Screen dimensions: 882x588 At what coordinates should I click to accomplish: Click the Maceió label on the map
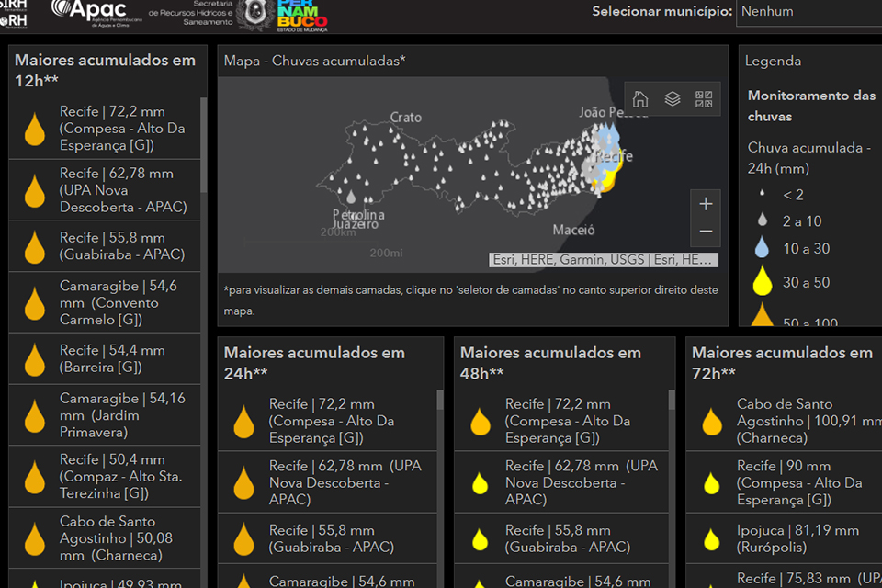tap(573, 230)
